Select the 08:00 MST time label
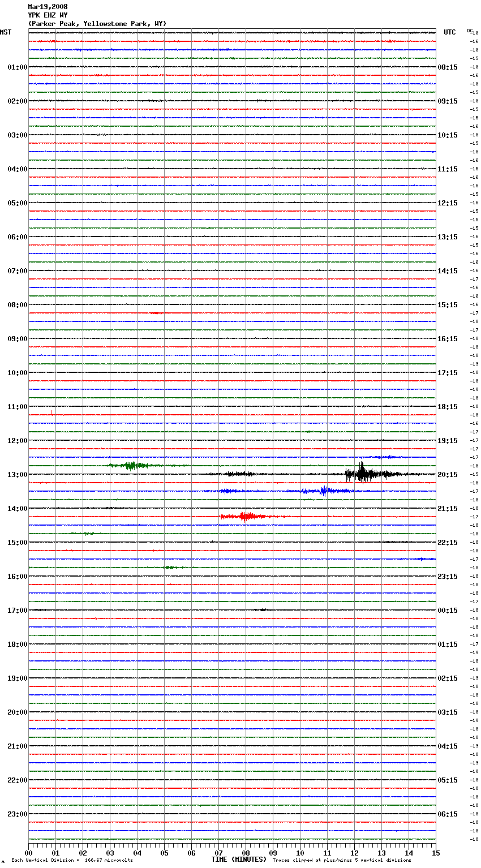Screen dimensions: 481x868 coord(18,305)
